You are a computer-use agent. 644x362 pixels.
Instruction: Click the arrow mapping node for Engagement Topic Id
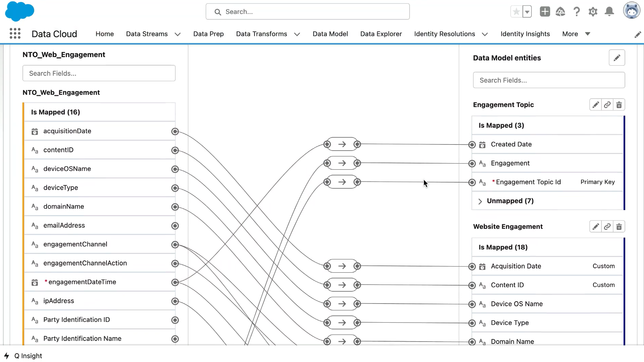pos(342,182)
